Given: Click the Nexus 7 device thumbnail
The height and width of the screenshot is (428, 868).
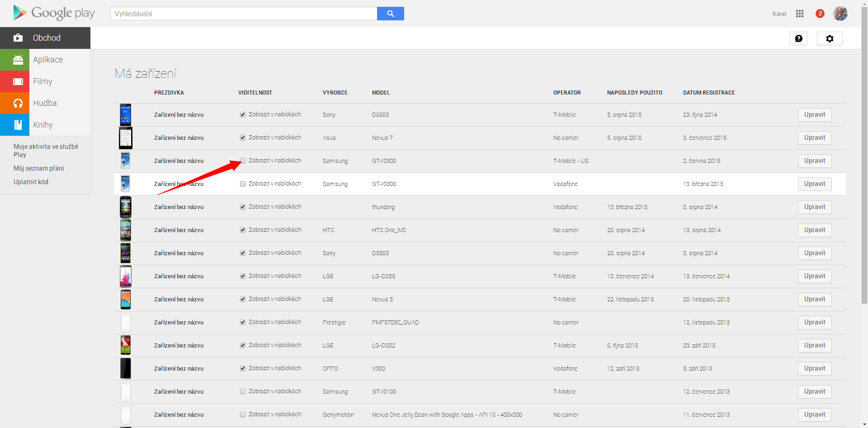Looking at the screenshot, I should tap(126, 138).
